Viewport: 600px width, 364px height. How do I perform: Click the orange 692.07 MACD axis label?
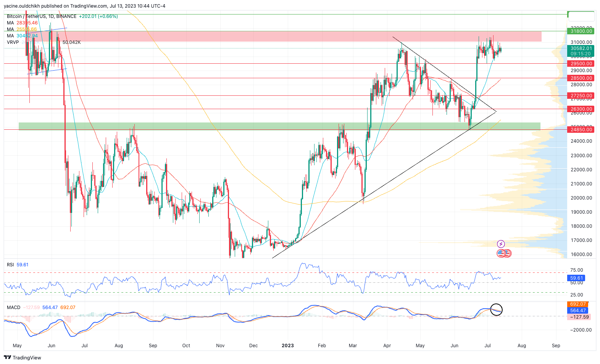(578, 304)
